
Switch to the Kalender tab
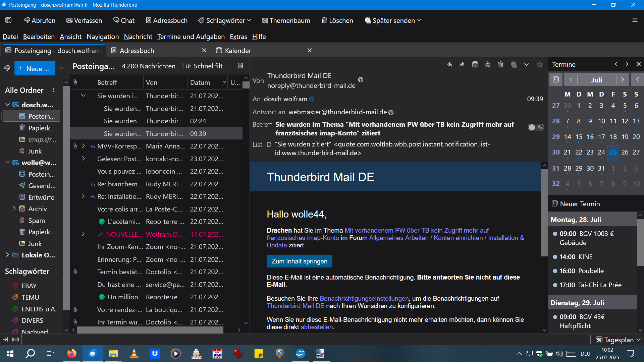[x=238, y=51]
